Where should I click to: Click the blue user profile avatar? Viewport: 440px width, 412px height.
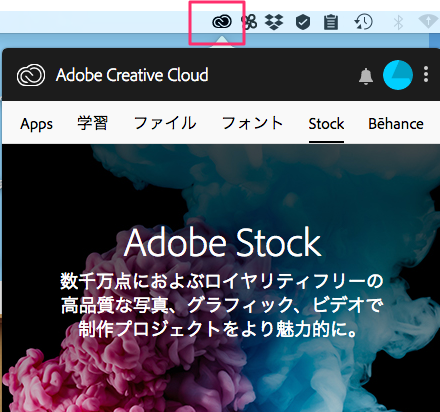pyautogui.click(x=398, y=75)
